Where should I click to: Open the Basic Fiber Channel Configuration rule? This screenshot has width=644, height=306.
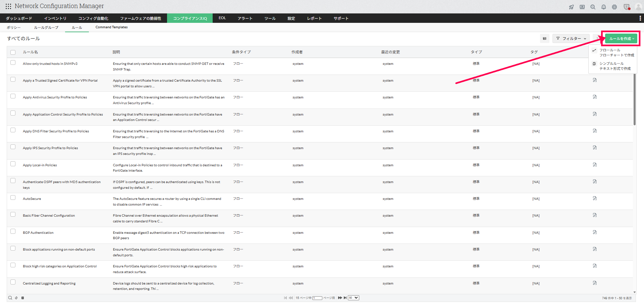click(x=49, y=216)
